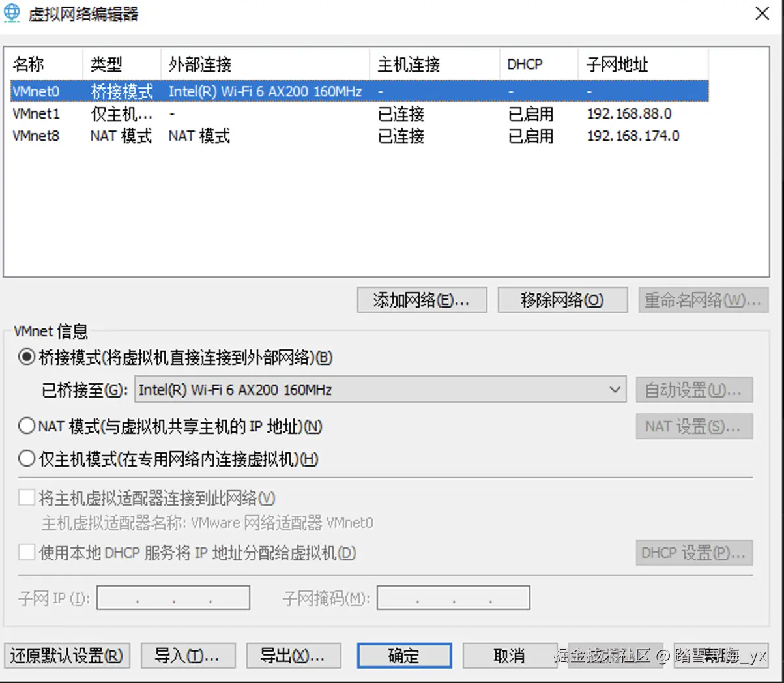Click subnet address 192.168.174.0 cell
Viewport: 784px width, 683px height.
coord(633,136)
